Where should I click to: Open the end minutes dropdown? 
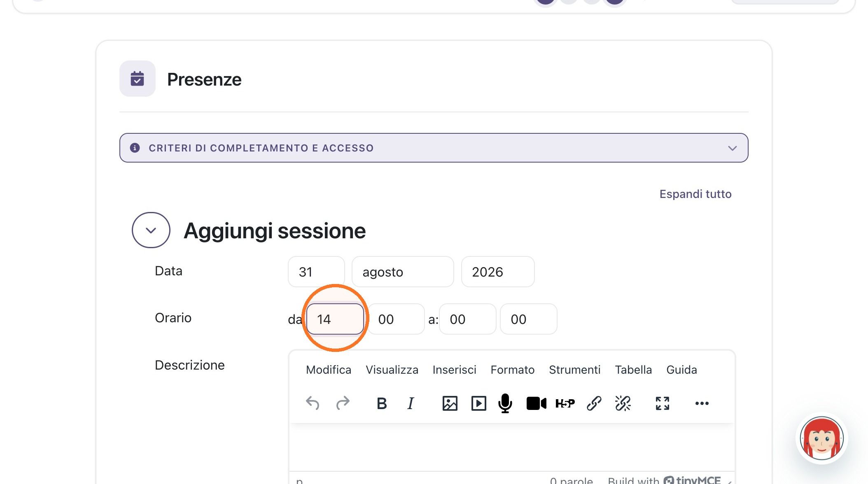(529, 319)
